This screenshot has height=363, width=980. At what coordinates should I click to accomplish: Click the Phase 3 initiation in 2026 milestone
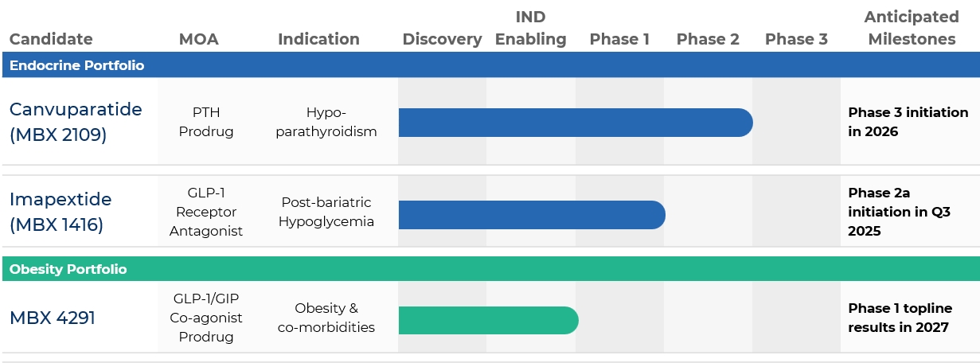coord(908,122)
